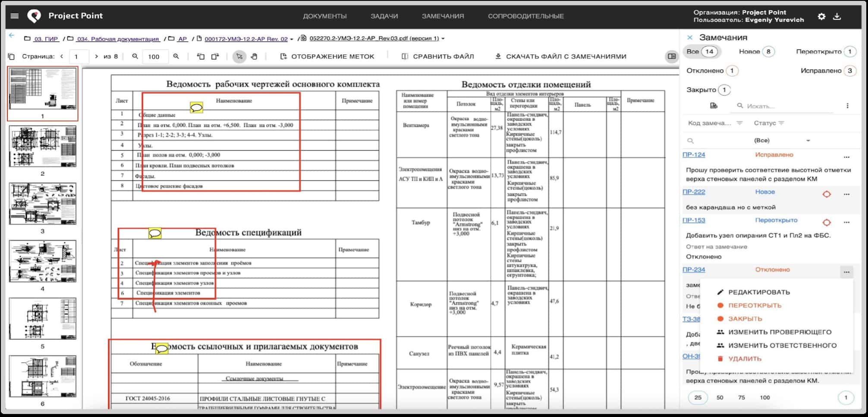Viewport: 868px width, 417px height.
Task: Filter remarks by Закрыто status
Action: [x=708, y=90]
